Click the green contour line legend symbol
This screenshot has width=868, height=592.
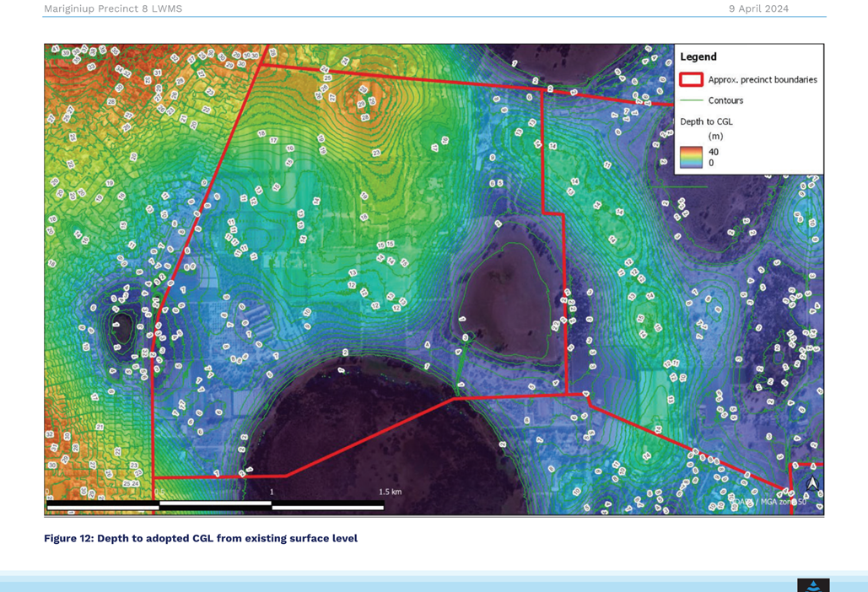pyautogui.click(x=691, y=100)
